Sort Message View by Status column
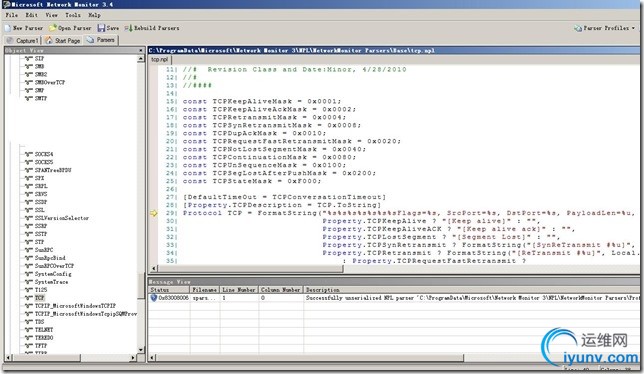 (x=169, y=290)
